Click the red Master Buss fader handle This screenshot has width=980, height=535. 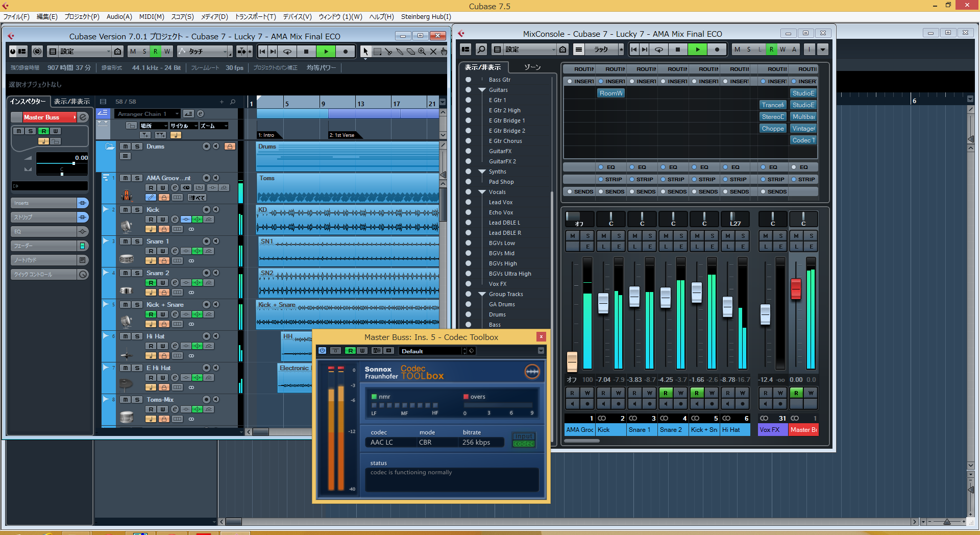pyautogui.click(x=796, y=289)
